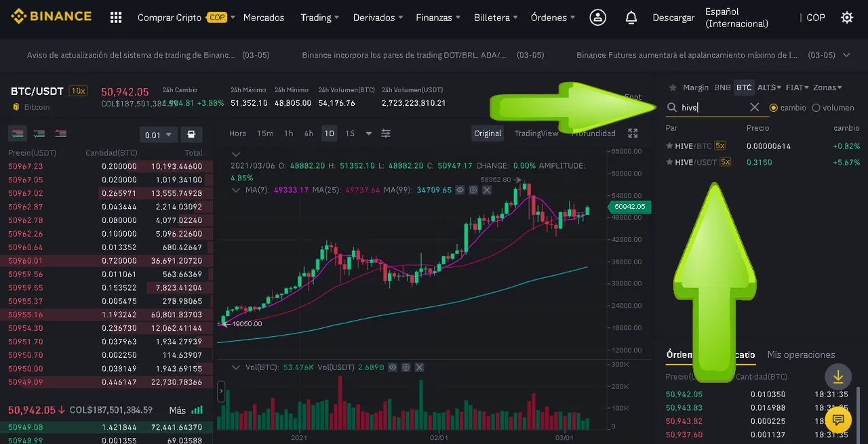Switch chart to 1S interval
Screen dimensions: 868x444
point(350,134)
